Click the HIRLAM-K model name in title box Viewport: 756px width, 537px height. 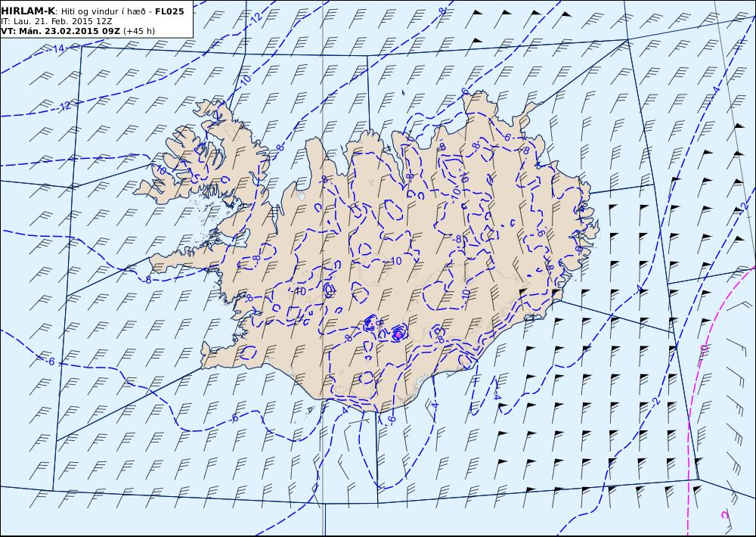[x=28, y=11]
